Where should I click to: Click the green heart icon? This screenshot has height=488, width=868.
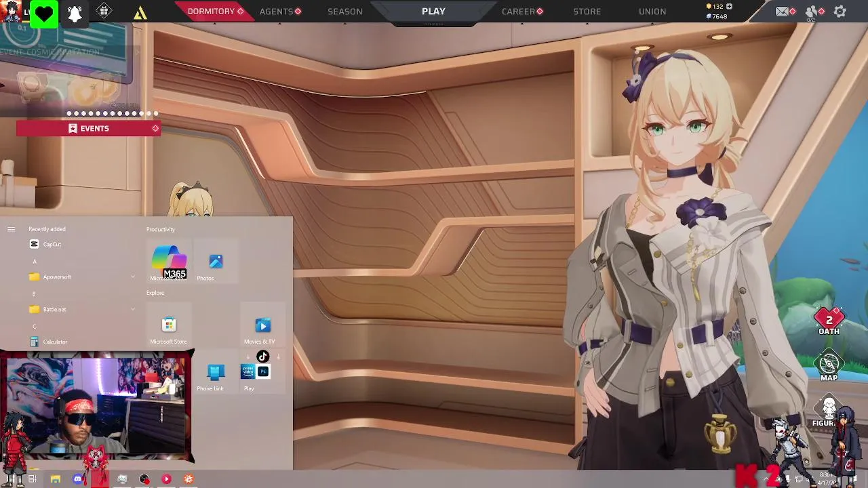[x=44, y=14]
